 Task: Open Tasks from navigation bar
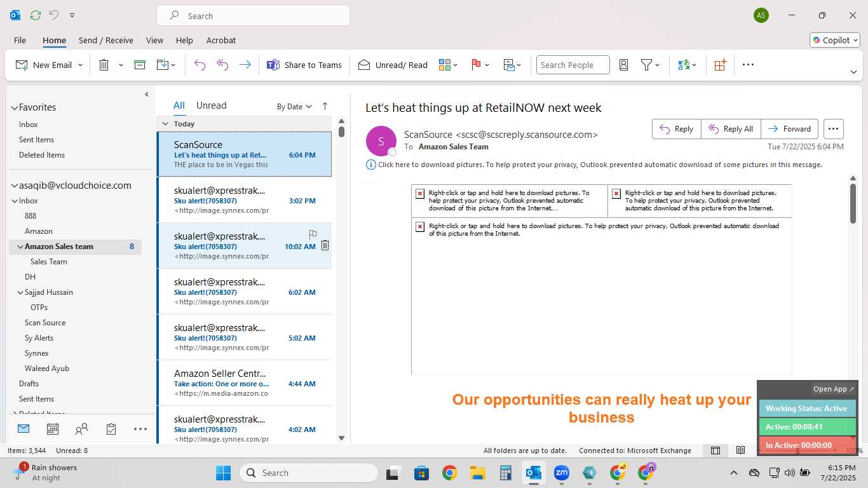pyautogui.click(x=111, y=430)
